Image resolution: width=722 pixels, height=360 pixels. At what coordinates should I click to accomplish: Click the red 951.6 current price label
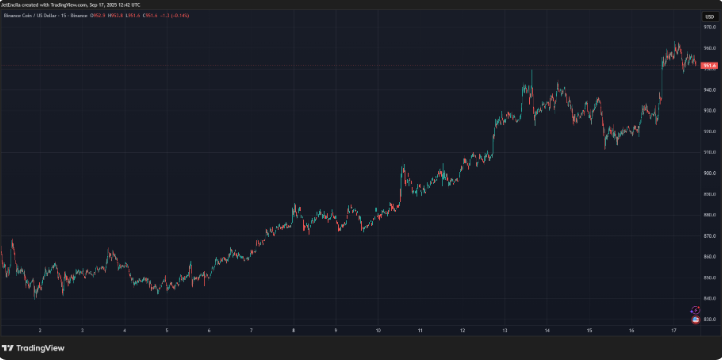point(708,66)
